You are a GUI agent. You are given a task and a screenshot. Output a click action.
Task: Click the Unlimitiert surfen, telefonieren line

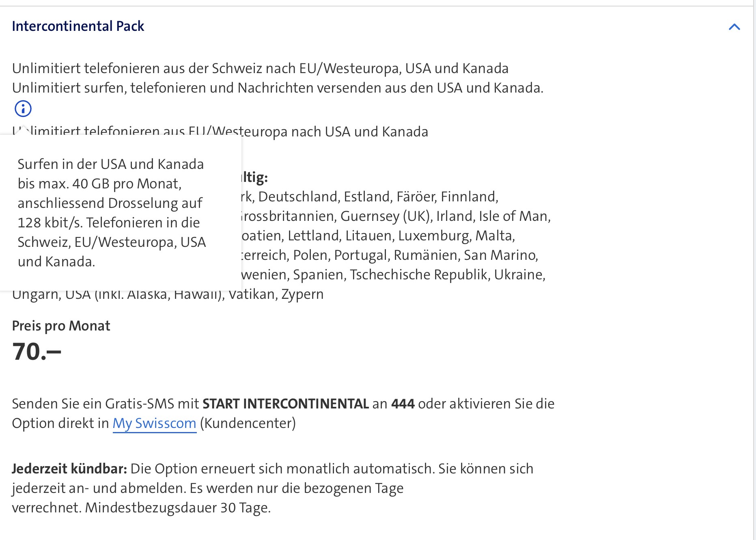pos(278,88)
